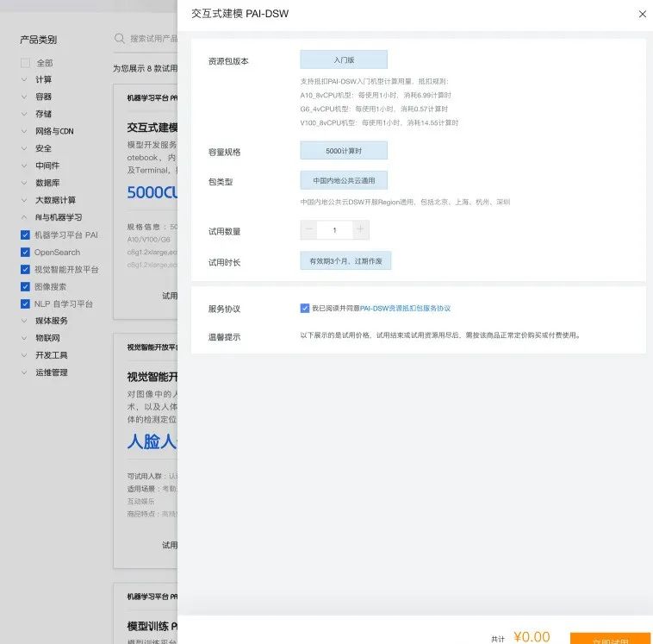Uncheck the 图像搜索 checkbox

25,286
